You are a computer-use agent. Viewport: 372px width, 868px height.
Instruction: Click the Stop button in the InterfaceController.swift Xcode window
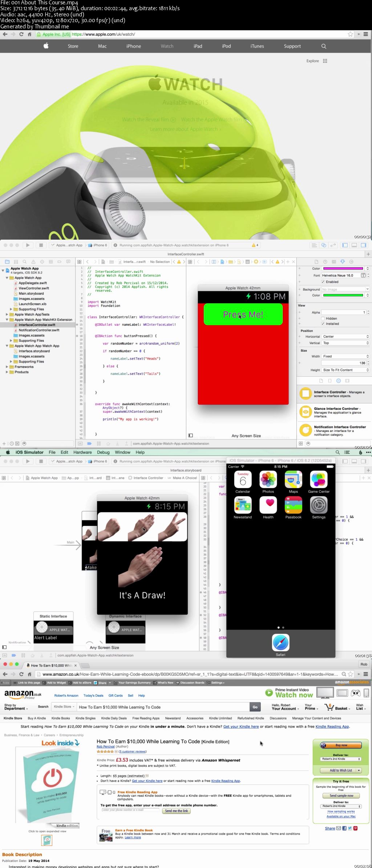(x=41, y=245)
